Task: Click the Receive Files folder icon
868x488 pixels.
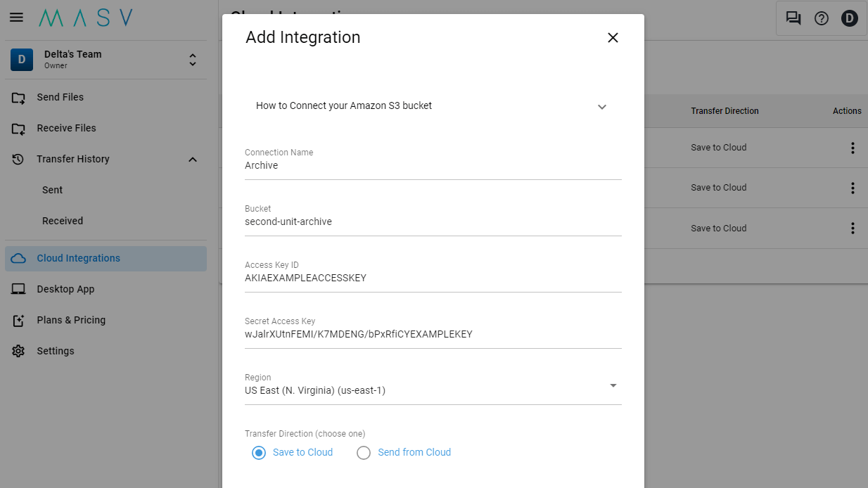Action: (x=19, y=129)
